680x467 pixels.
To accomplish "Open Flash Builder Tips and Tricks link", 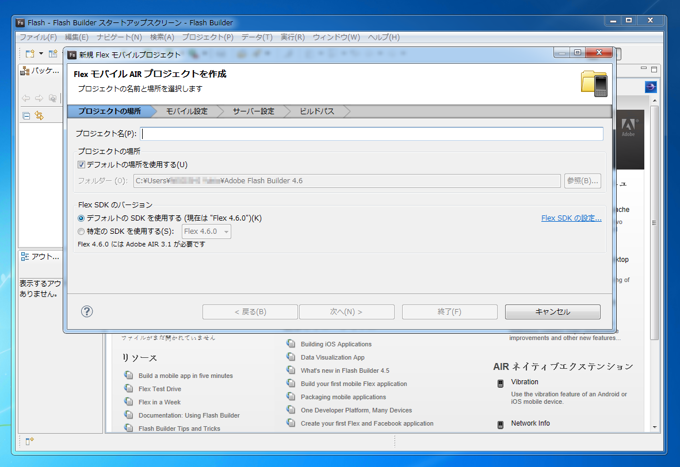I will (179, 428).
